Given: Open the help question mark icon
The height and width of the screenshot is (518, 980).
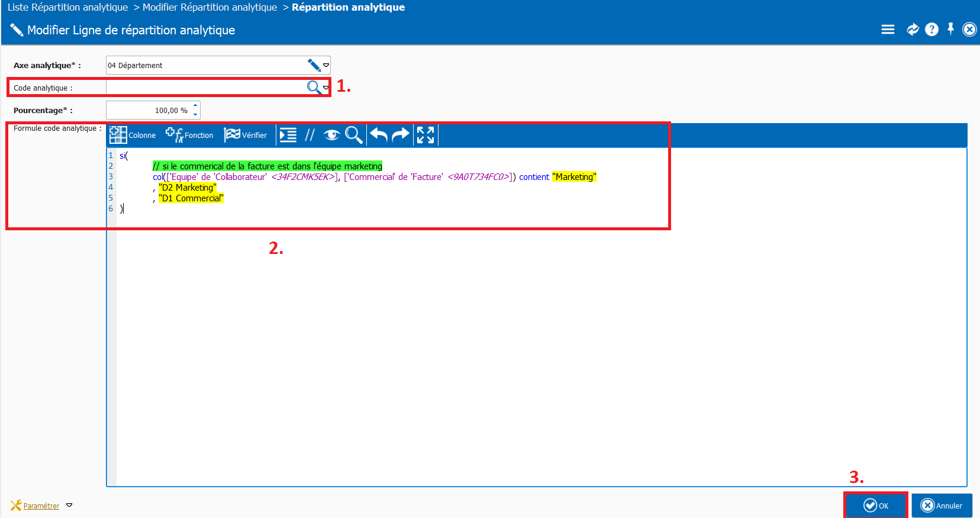Looking at the screenshot, I should 931,29.
